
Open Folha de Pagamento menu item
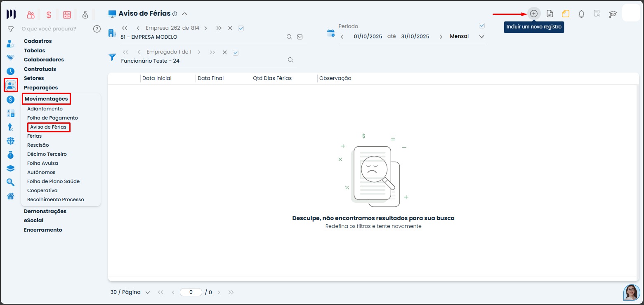pos(52,118)
